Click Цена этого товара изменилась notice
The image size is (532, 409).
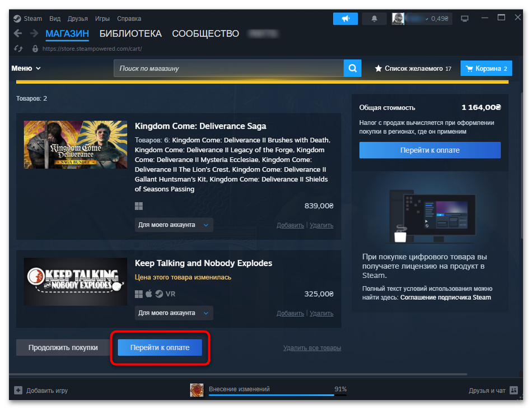(183, 277)
